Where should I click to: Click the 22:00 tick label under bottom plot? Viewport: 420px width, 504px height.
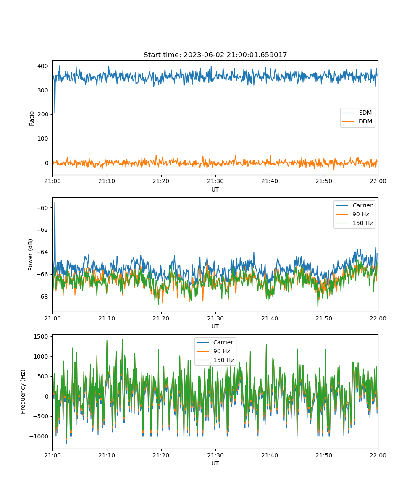[378, 455]
